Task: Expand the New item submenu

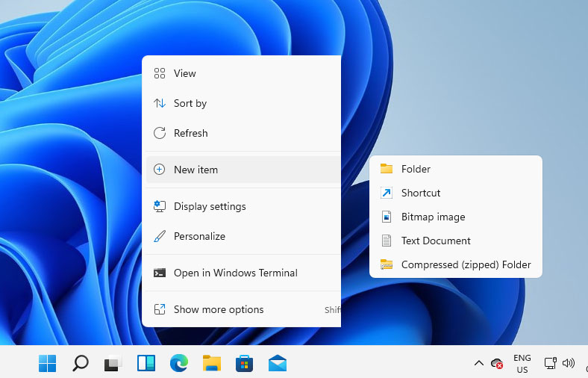Action: (x=243, y=170)
